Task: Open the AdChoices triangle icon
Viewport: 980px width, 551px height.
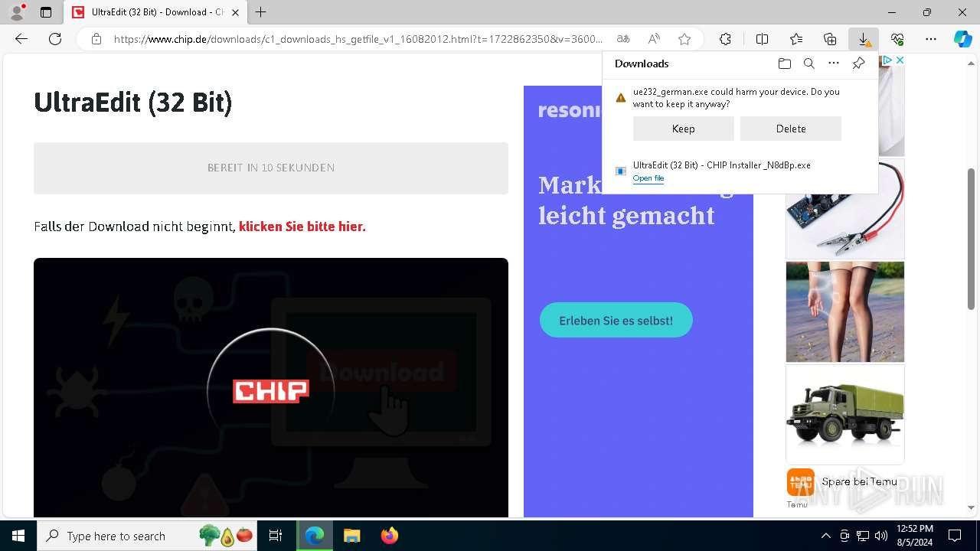Action: pos(887,60)
